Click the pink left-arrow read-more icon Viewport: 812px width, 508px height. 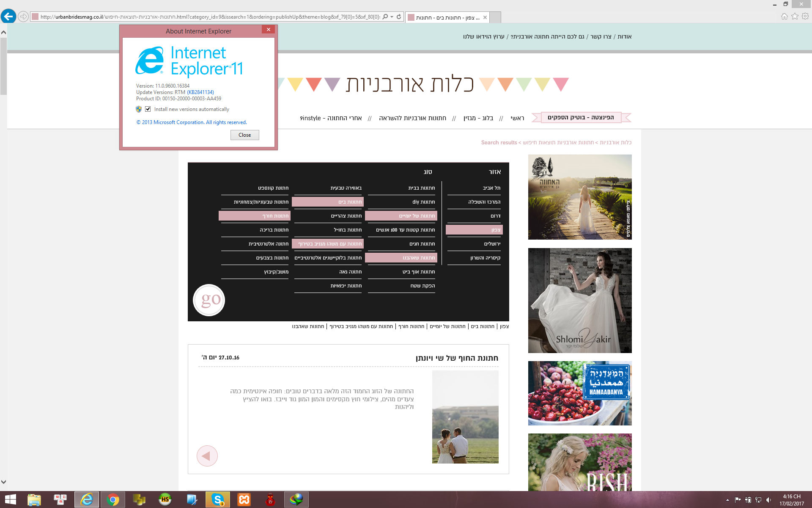(x=207, y=456)
